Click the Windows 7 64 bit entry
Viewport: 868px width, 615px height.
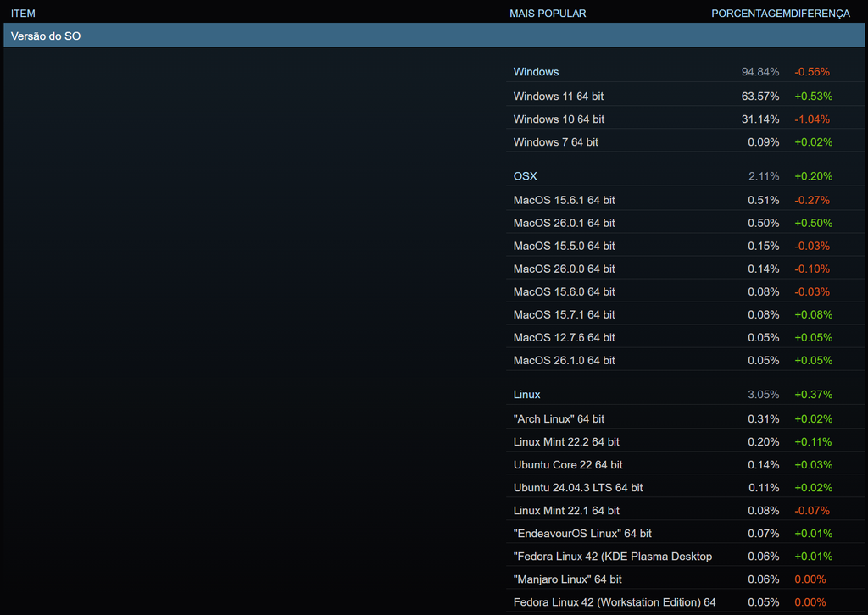(555, 142)
